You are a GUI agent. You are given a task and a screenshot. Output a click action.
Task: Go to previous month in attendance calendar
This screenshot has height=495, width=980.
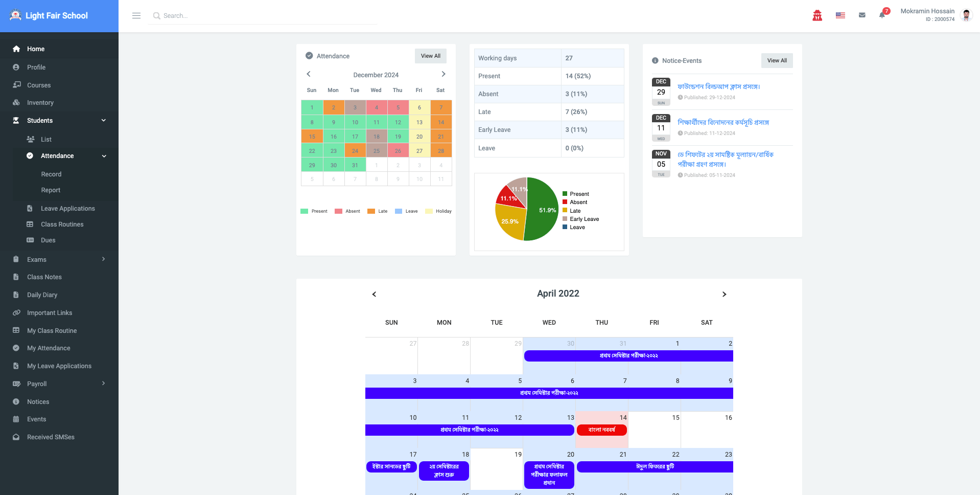(309, 74)
